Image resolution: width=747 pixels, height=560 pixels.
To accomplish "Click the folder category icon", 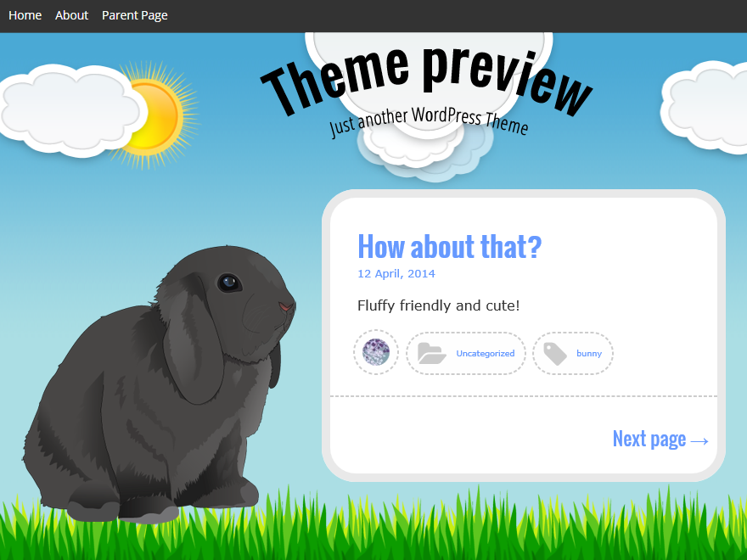I will tap(431, 353).
